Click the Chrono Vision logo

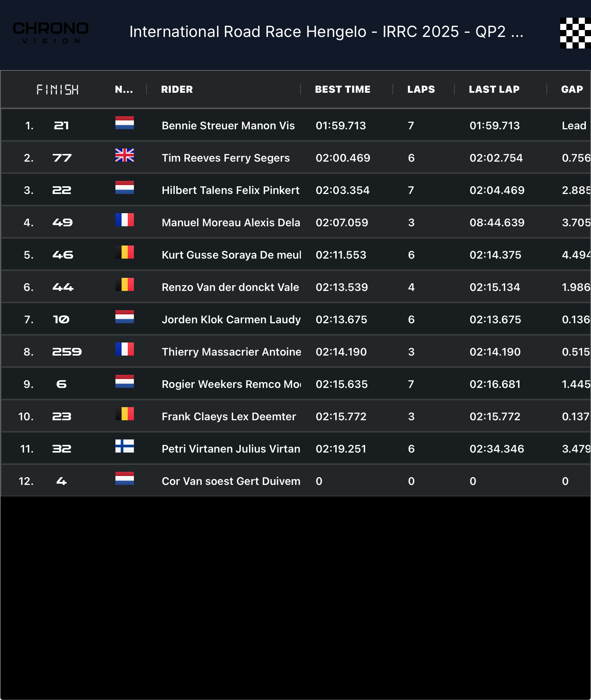coord(51,33)
